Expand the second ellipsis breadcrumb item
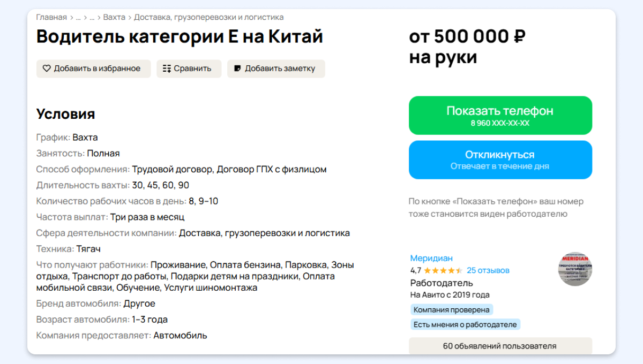The width and height of the screenshot is (643, 364). tap(92, 17)
